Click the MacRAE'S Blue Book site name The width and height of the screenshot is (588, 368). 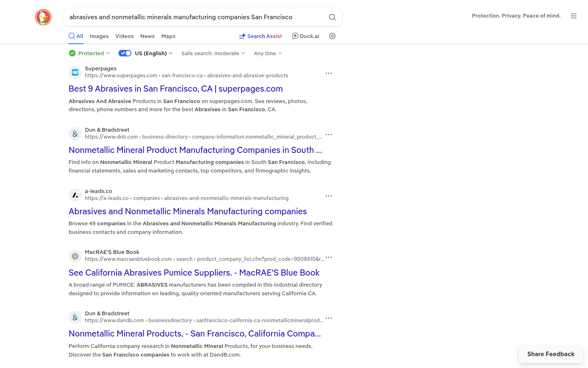[x=112, y=252]
